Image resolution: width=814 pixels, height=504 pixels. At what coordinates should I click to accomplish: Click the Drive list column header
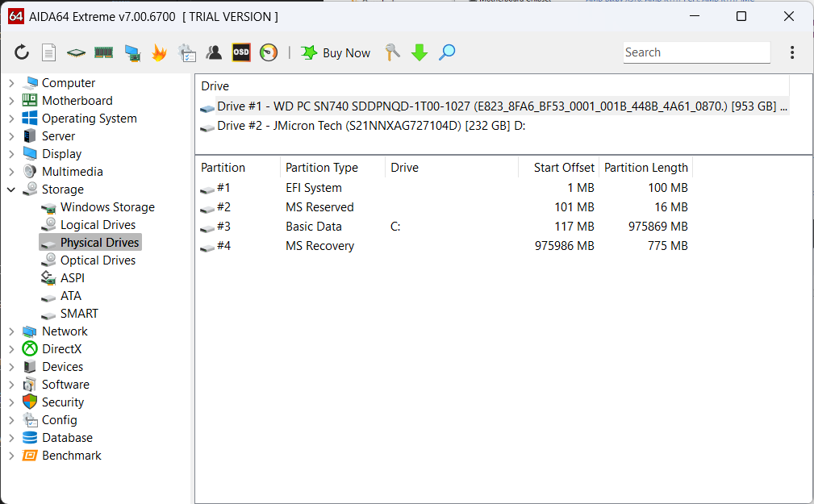pyautogui.click(x=494, y=86)
